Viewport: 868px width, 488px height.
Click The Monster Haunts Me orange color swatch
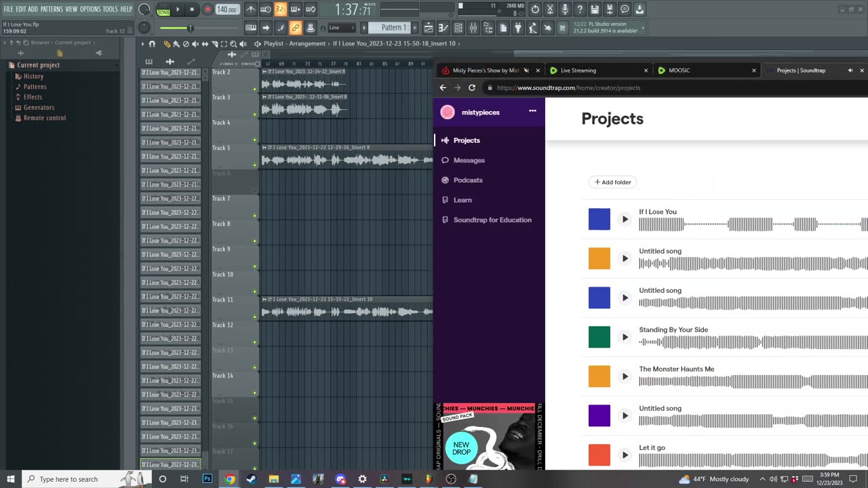tap(599, 376)
